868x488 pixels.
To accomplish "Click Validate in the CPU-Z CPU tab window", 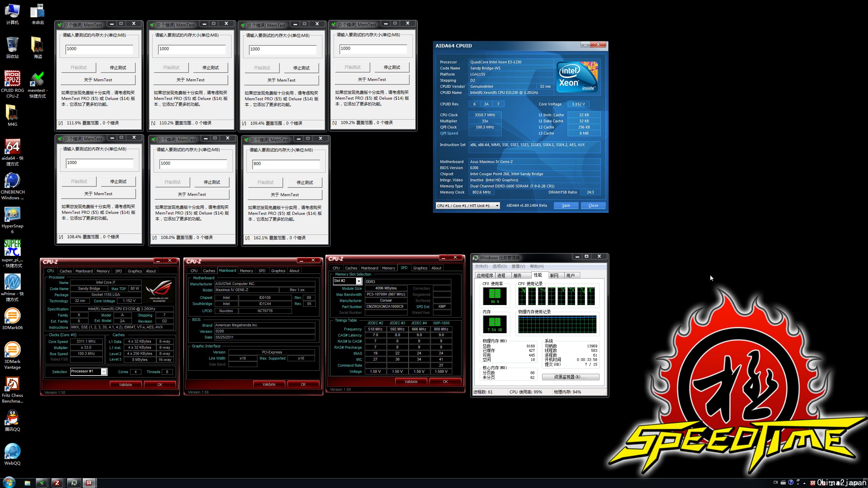I will click(x=125, y=385).
